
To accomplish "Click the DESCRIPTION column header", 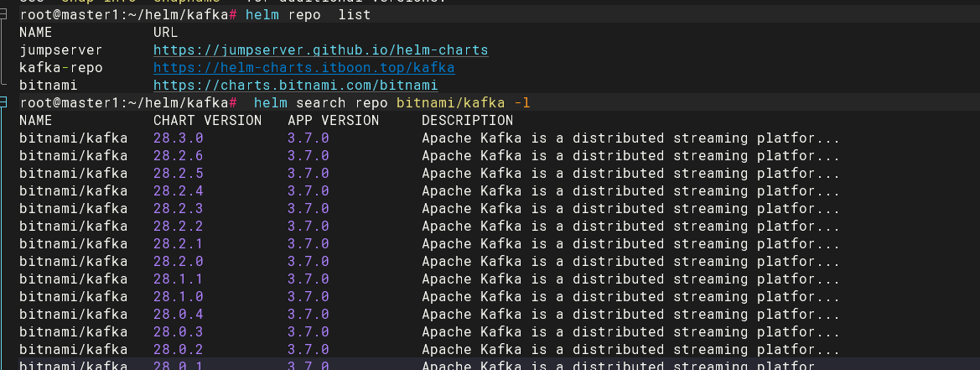I will [x=468, y=120].
